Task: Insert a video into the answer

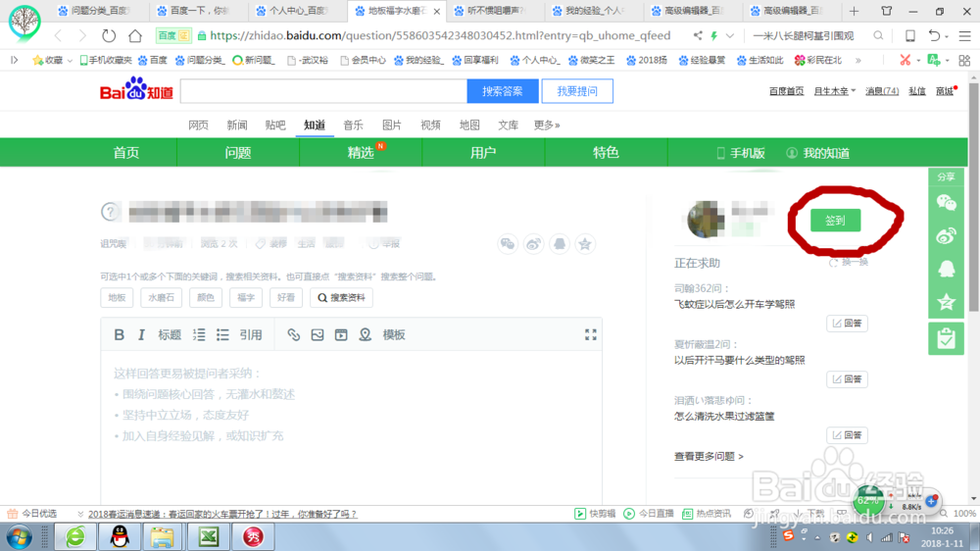Action: pos(341,335)
